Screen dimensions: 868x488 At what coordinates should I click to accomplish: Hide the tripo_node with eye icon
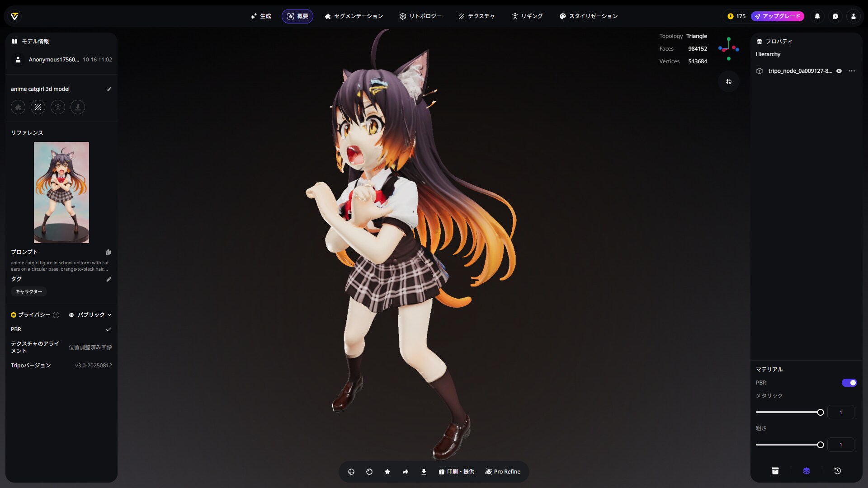tap(839, 71)
